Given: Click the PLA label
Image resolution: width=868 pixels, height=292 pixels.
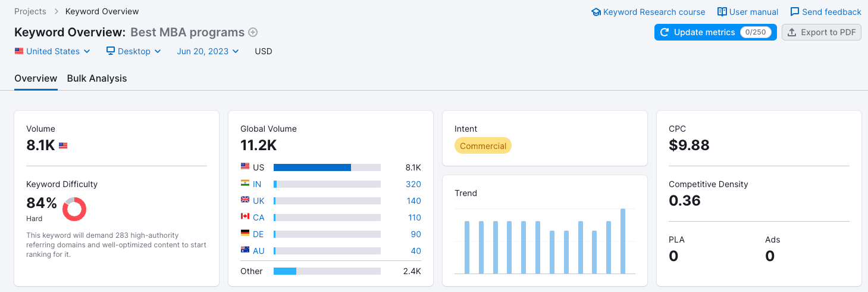Looking at the screenshot, I should [x=676, y=240].
